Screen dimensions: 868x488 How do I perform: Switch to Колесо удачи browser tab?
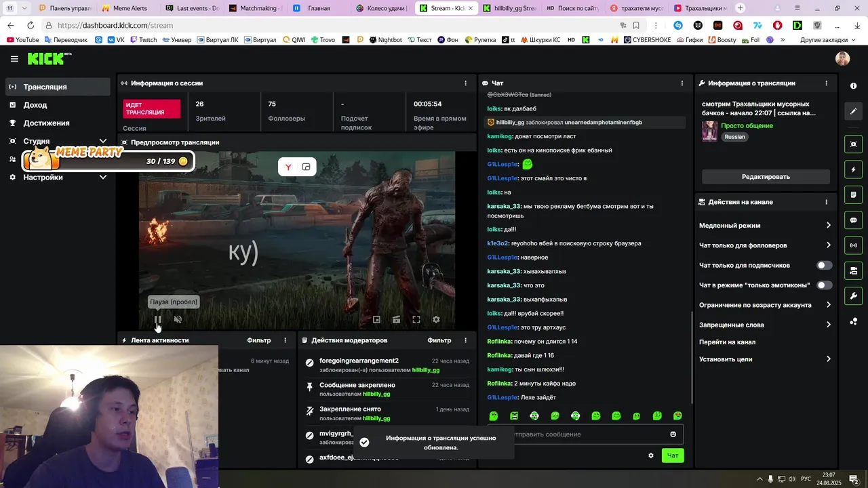(381, 8)
